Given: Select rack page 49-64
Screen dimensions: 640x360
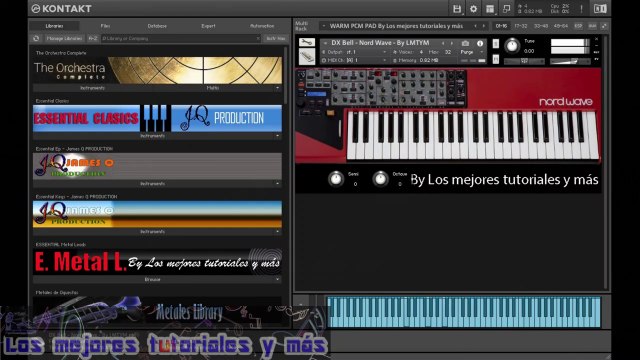Looking at the screenshot, I should click(x=561, y=26).
